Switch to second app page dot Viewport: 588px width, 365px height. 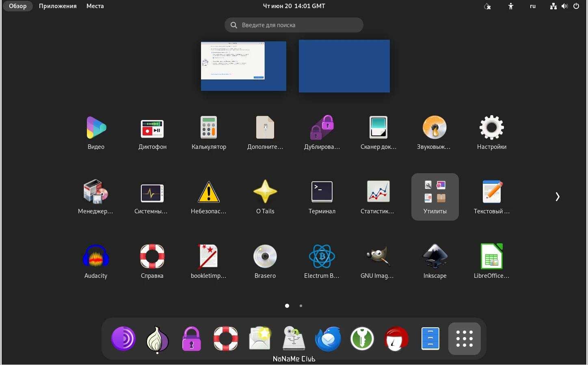click(x=301, y=306)
